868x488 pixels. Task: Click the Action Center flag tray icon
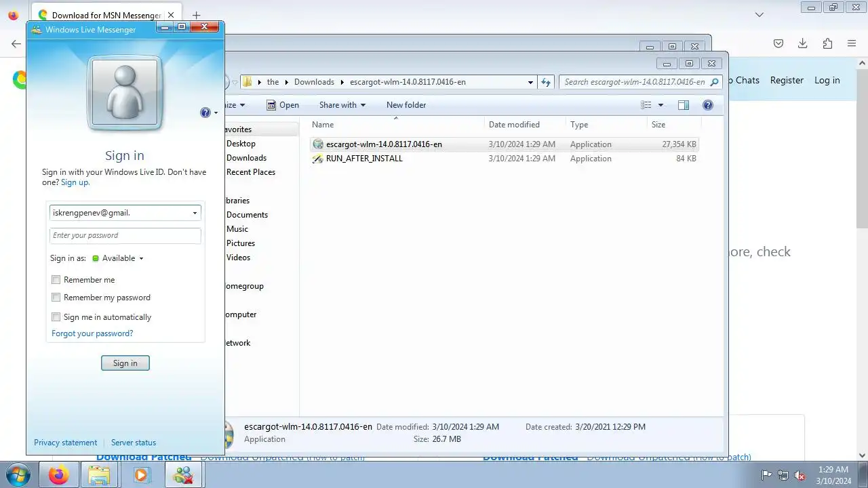tap(767, 475)
